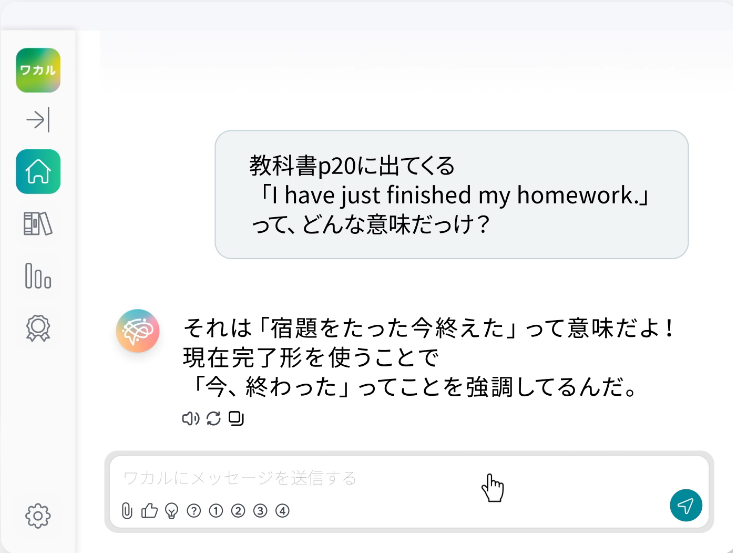Select the circled number 2 option

(238, 511)
